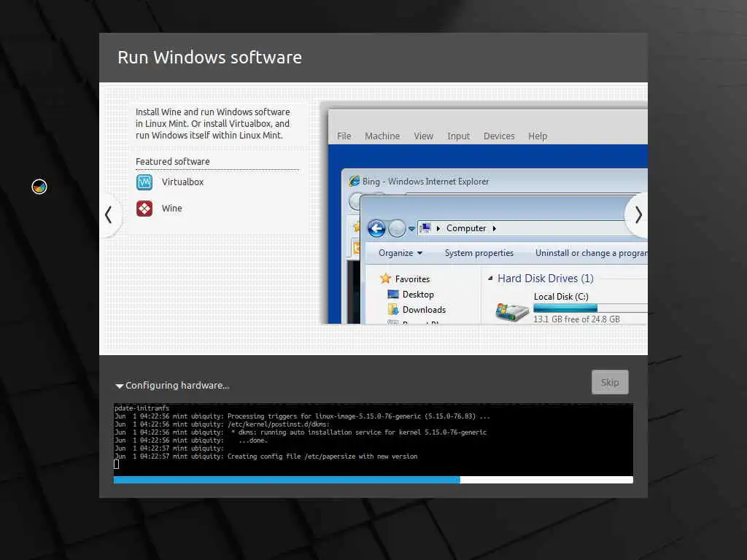Click the log line about /etc/papersize
Image resolution: width=747 pixels, height=560 pixels.
266,456
